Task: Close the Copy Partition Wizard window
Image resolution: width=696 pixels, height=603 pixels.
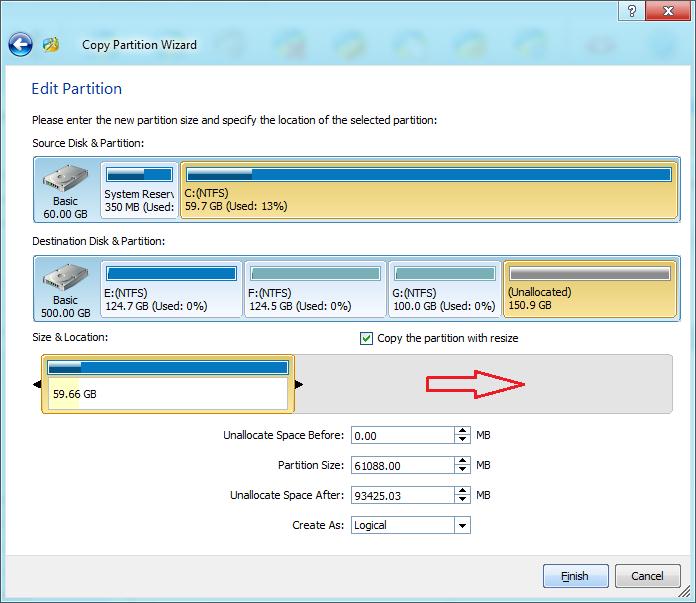Action: 668,11
